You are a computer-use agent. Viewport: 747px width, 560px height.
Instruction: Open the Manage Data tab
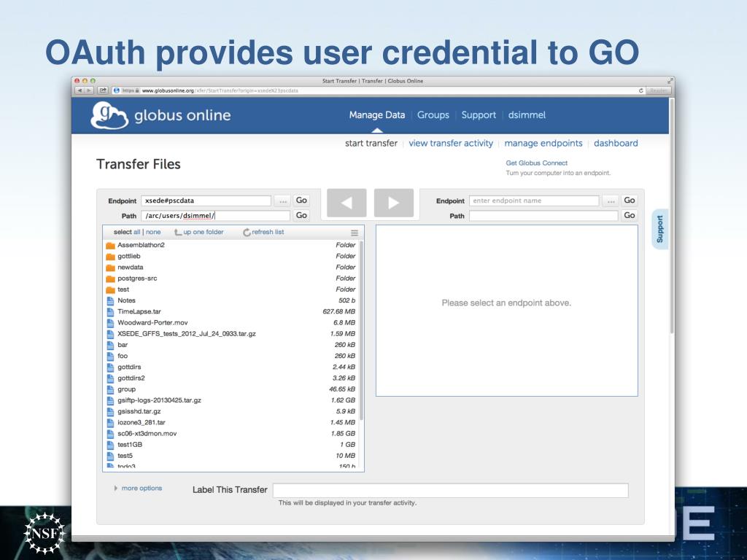(x=377, y=114)
